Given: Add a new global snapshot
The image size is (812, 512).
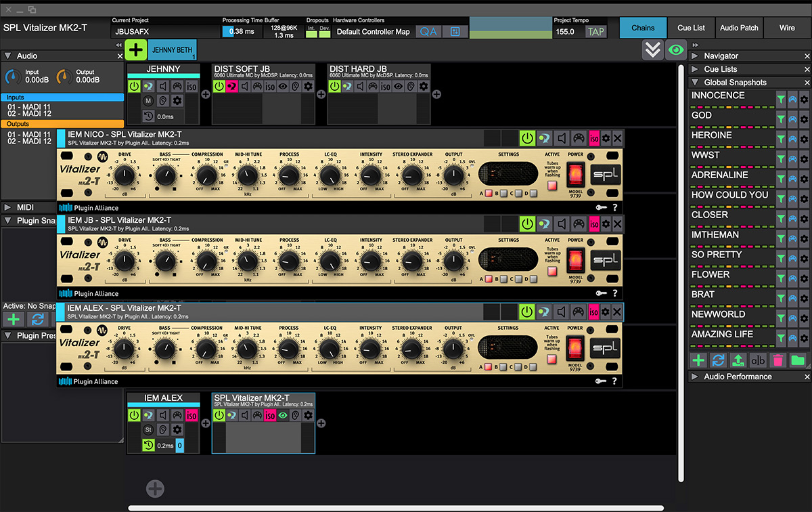Looking at the screenshot, I should [698, 361].
